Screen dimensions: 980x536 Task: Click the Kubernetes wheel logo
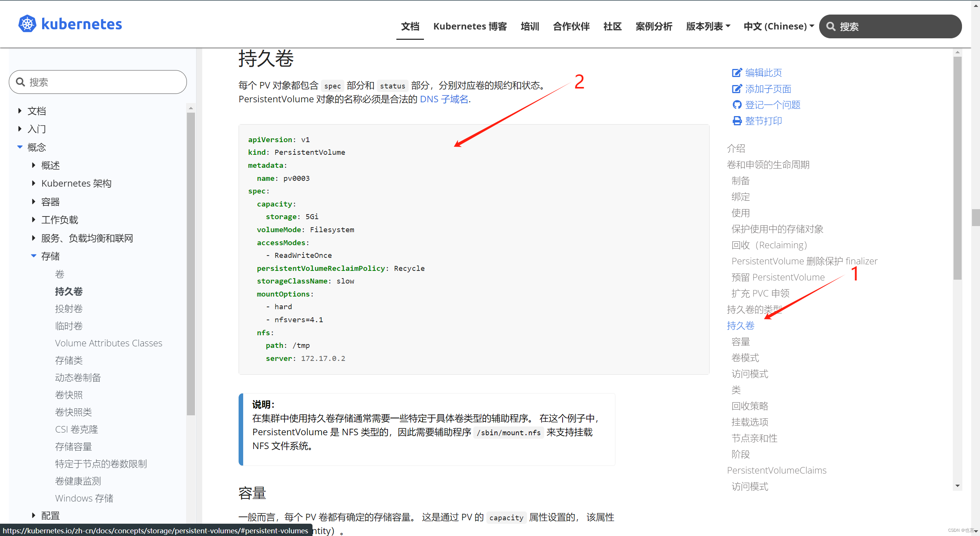[x=27, y=24]
